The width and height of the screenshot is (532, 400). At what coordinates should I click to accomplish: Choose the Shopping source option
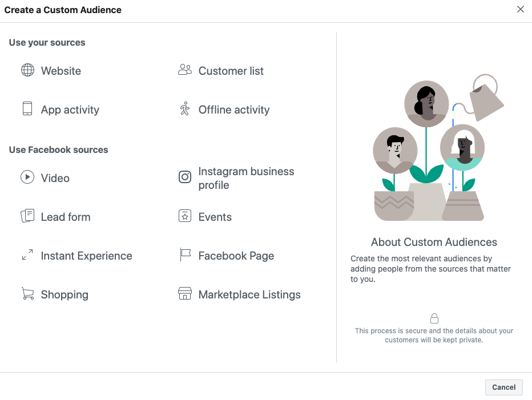pyautogui.click(x=65, y=294)
